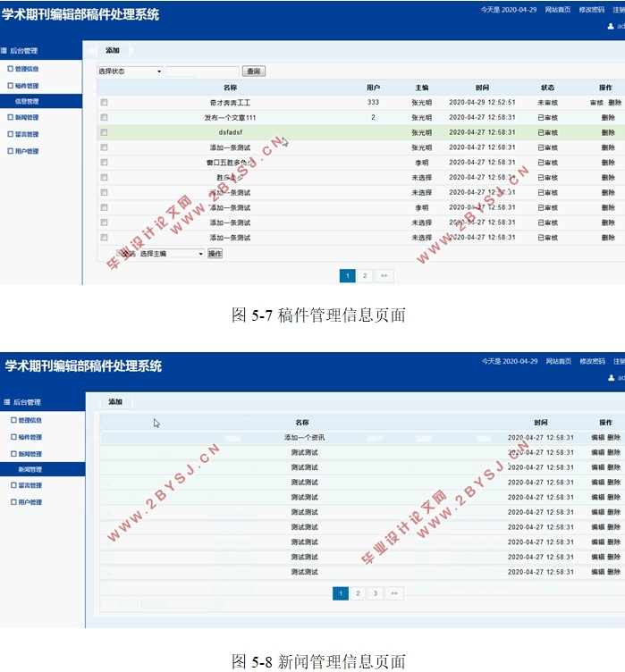The height and width of the screenshot is (672, 625).
Task: Collapse the 新闻管理 parent item in Fig 5-8 sidebar
Action: tap(30, 454)
